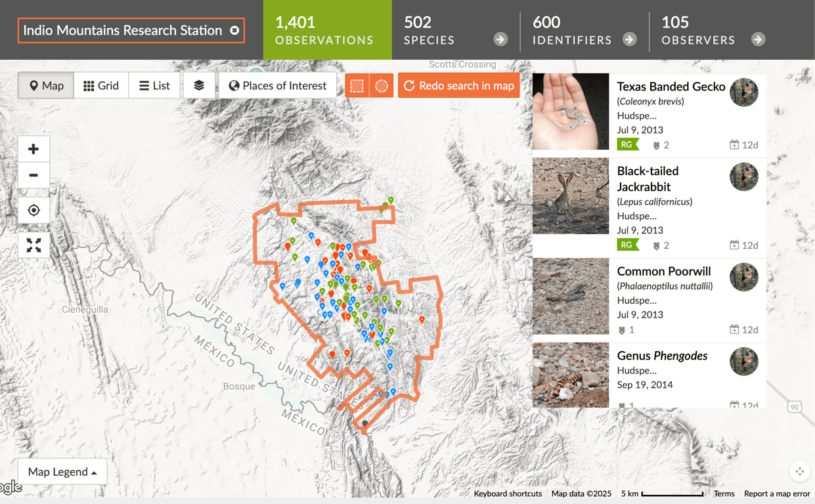Viewport: 815px width, 504px height.
Task: Redo search in map
Action: (x=458, y=85)
